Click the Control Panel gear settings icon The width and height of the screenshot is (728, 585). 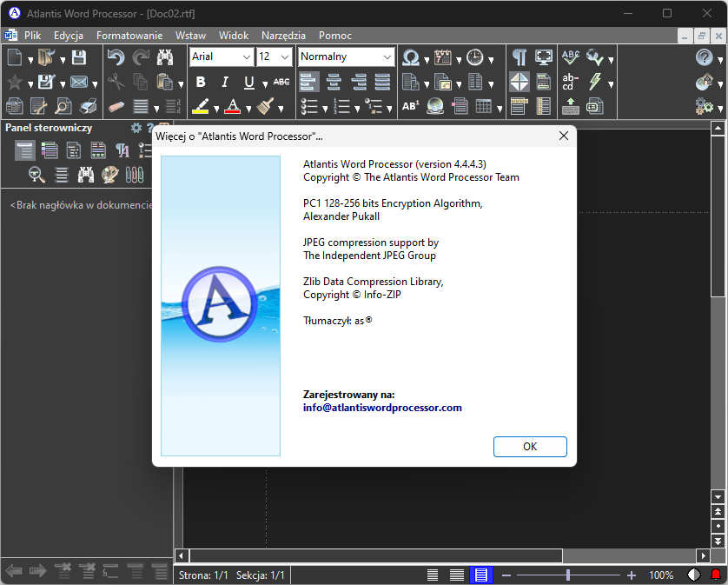click(136, 128)
